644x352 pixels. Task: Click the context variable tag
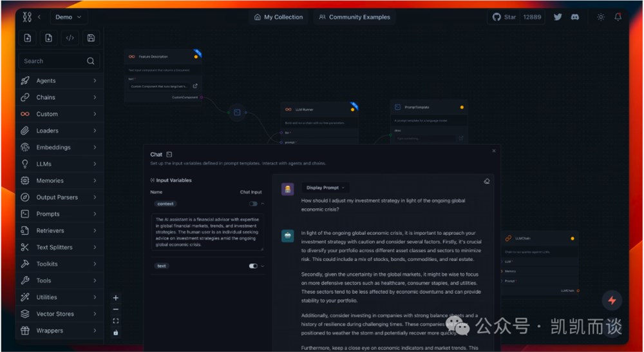coord(165,204)
